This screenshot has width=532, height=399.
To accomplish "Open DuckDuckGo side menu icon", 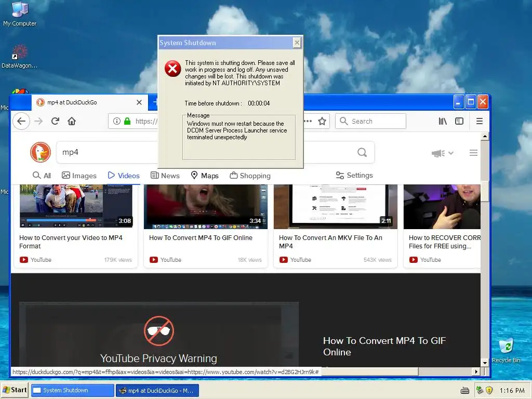I will (x=473, y=153).
